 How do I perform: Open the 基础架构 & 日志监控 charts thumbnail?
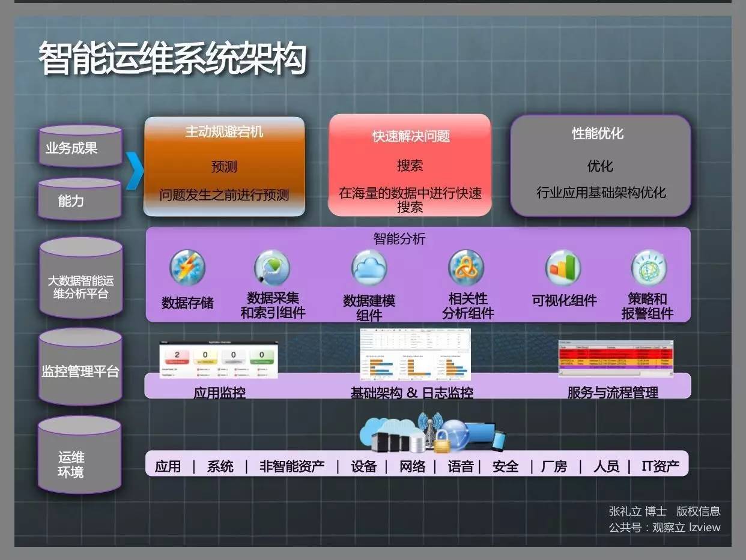pos(415,354)
